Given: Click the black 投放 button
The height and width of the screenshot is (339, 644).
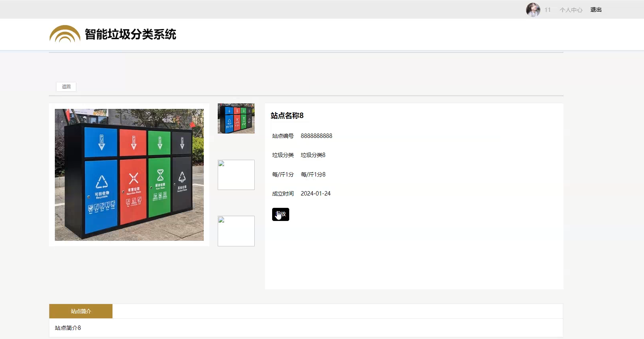Looking at the screenshot, I should point(280,214).
